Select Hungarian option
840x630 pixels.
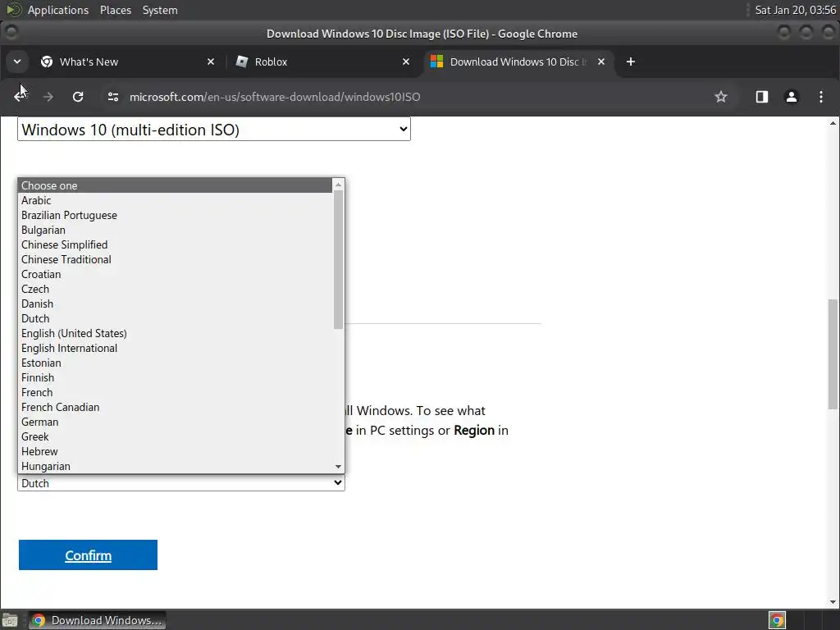176,467
